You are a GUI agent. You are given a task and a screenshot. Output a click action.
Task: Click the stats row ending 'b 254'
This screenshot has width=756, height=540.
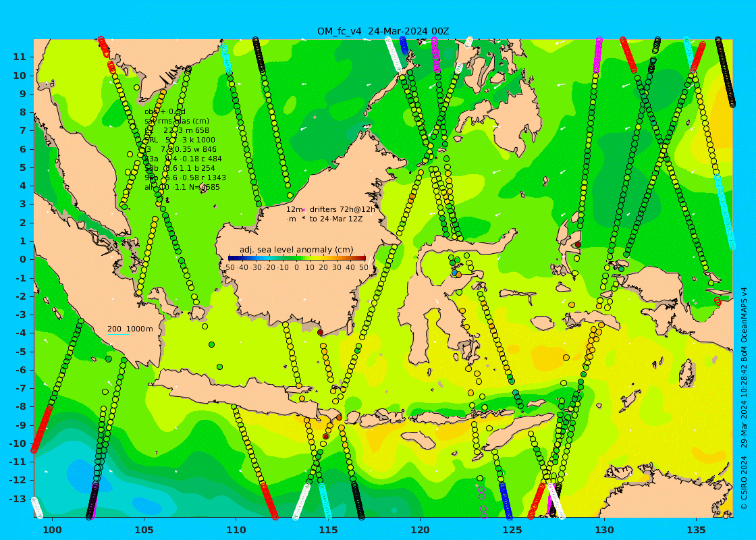point(180,168)
